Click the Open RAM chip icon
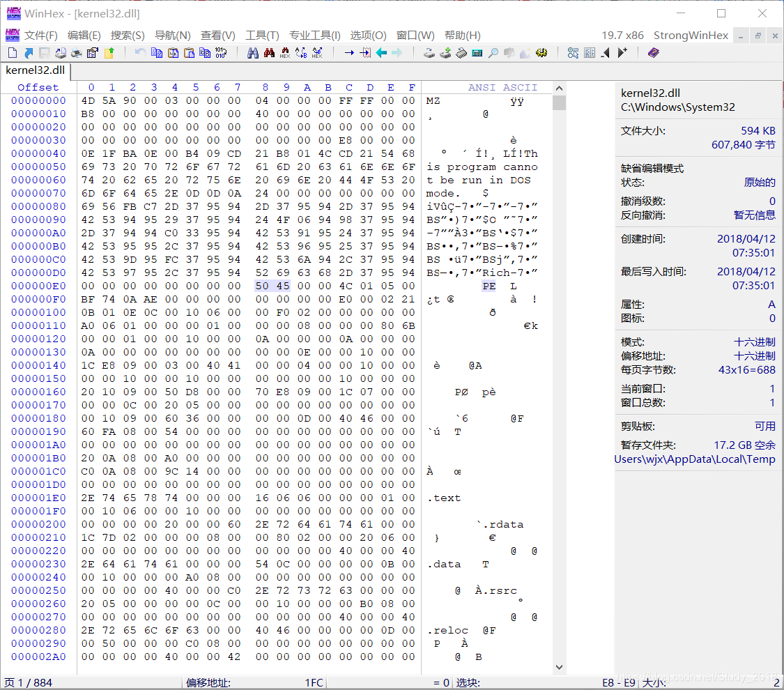This screenshot has width=784, height=690. pos(461,52)
